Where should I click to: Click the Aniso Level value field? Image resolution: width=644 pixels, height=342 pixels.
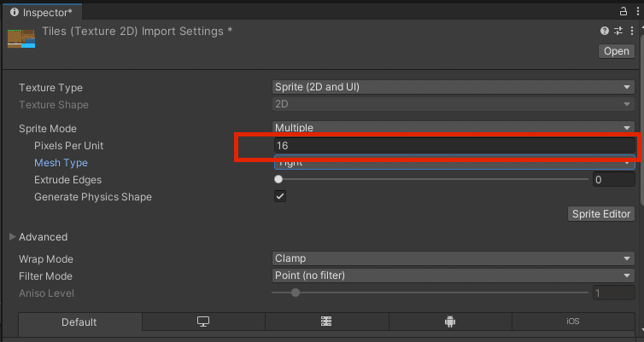point(613,293)
